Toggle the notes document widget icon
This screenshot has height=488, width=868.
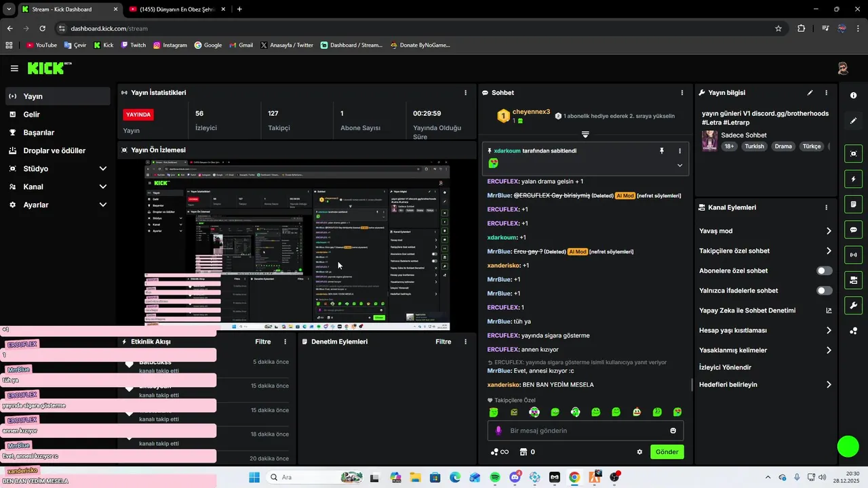coord(853,204)
